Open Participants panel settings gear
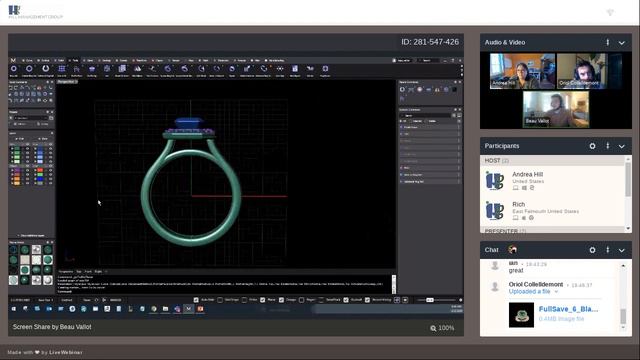Screen dimensions: 640x360 (x=592, y=146)
